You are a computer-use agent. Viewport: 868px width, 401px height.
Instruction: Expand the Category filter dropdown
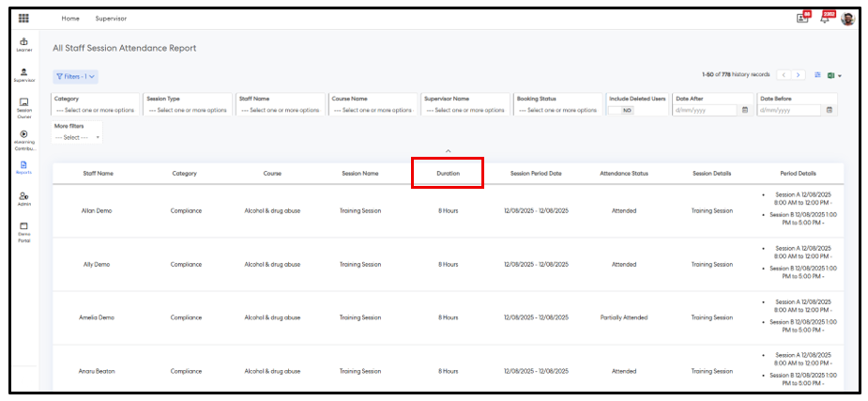pos(94,110)
